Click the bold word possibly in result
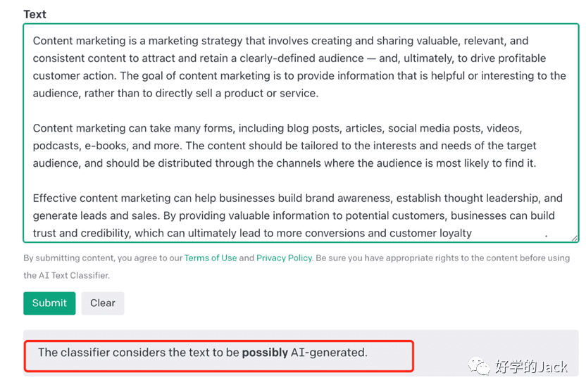Screen dimensions: 586x392 [265, 353]
